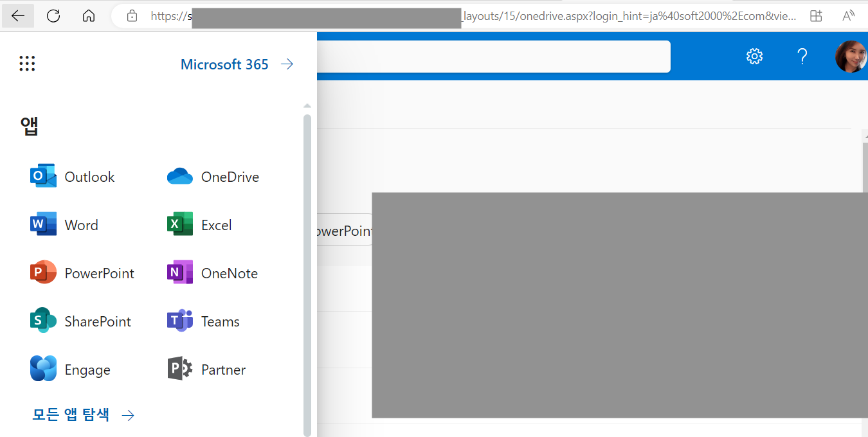Open SharePoint app
This screenshot has height=437, width=868.
pyautogui.click(x=80, y=321)
